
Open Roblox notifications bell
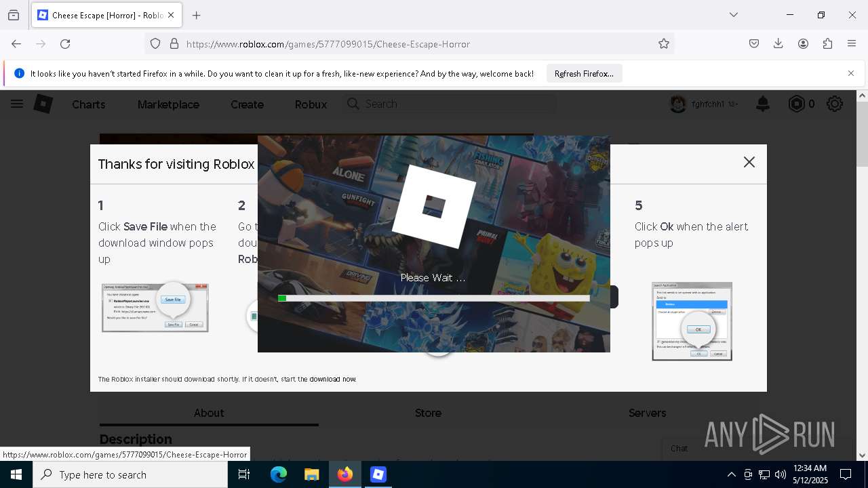pyautogui.click(x=763, y=104)
